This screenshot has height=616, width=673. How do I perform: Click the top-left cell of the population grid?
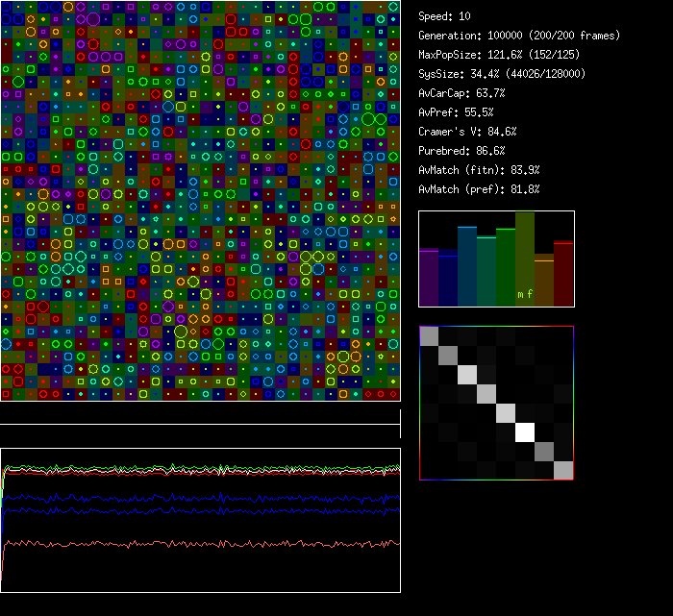[6, 6]
